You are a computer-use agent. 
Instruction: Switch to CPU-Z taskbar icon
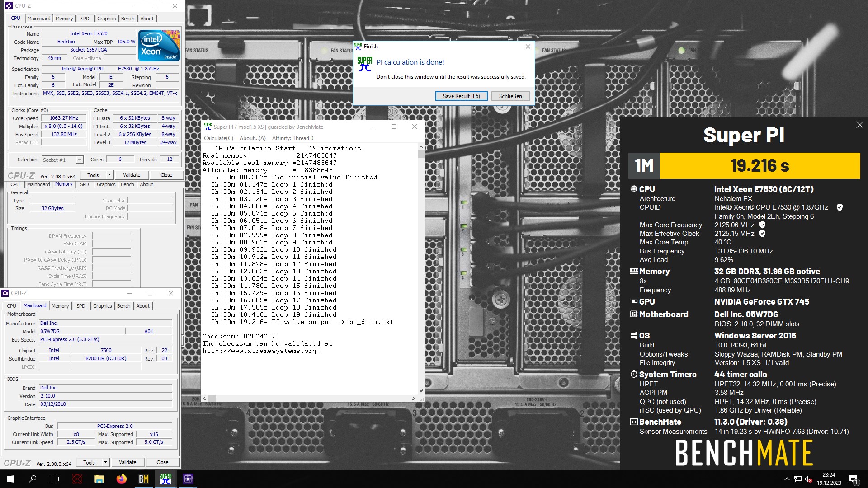click(x=188, y=479)
